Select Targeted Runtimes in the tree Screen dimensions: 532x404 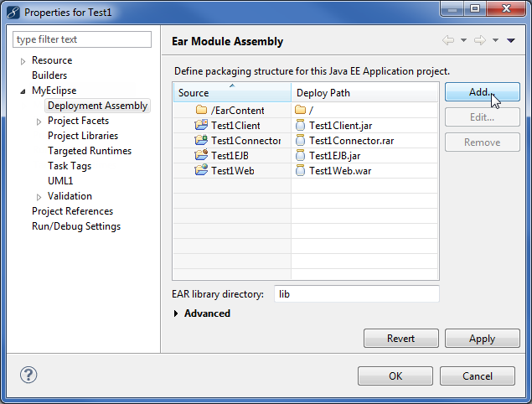click(x=89, y=151)
